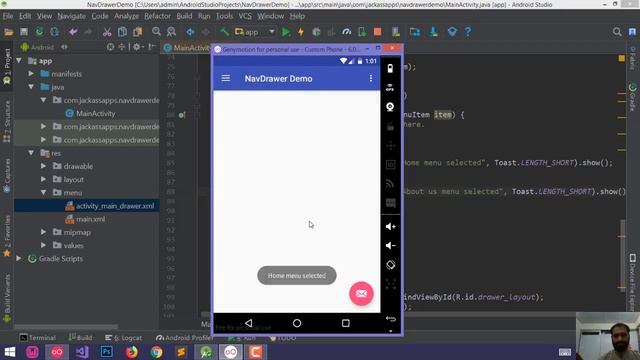Click the Open folder toolbar icon
The image size is (640, 360).
coord(9,32)
